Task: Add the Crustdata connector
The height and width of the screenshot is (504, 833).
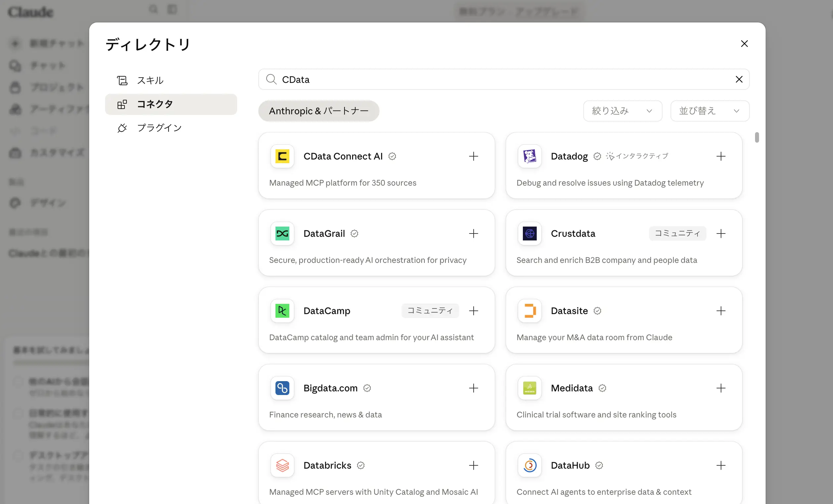Action: (x=721, y=234)
